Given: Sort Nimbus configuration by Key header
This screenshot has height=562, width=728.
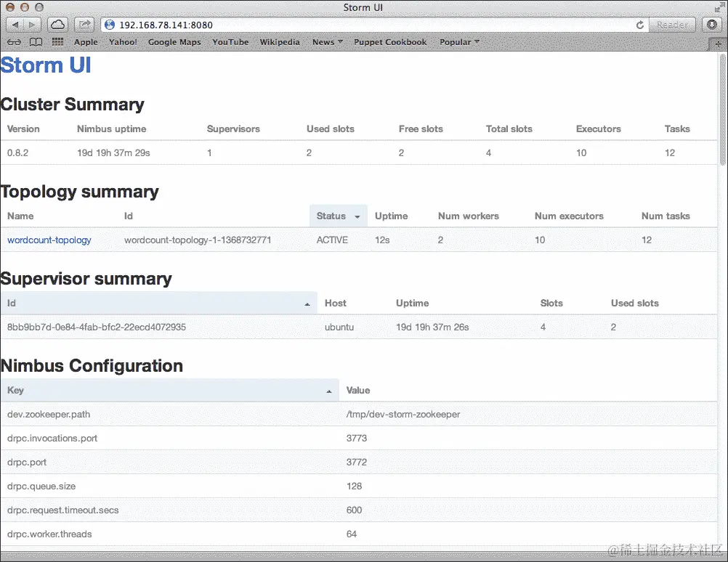Looking at the screenshot, I should [x=169, y=391].
